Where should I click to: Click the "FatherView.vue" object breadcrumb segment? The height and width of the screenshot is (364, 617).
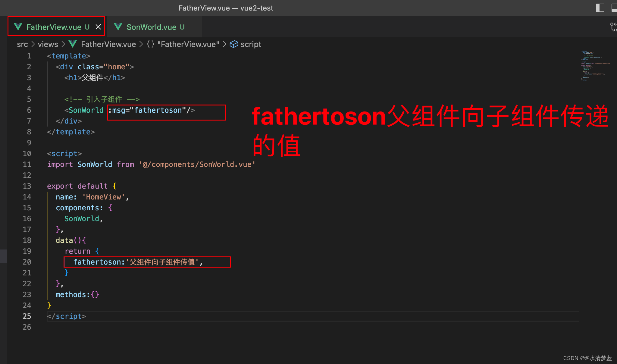(x=188, y=44)
